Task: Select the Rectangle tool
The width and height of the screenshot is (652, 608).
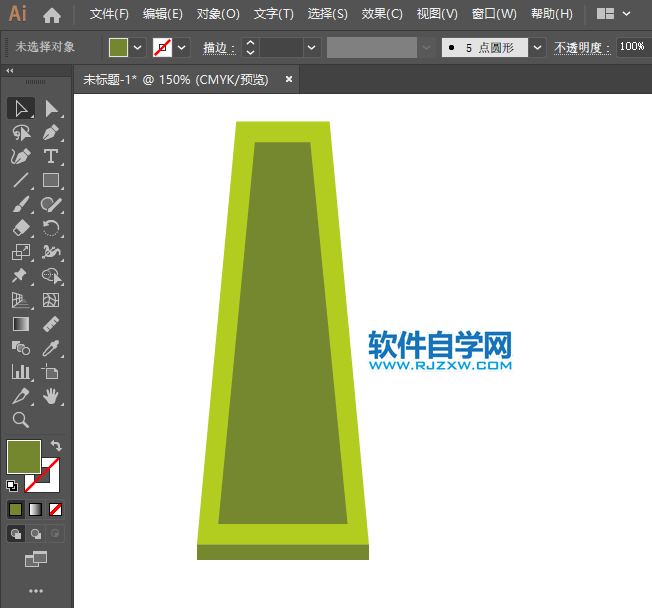Action: [x=51, y=180]
